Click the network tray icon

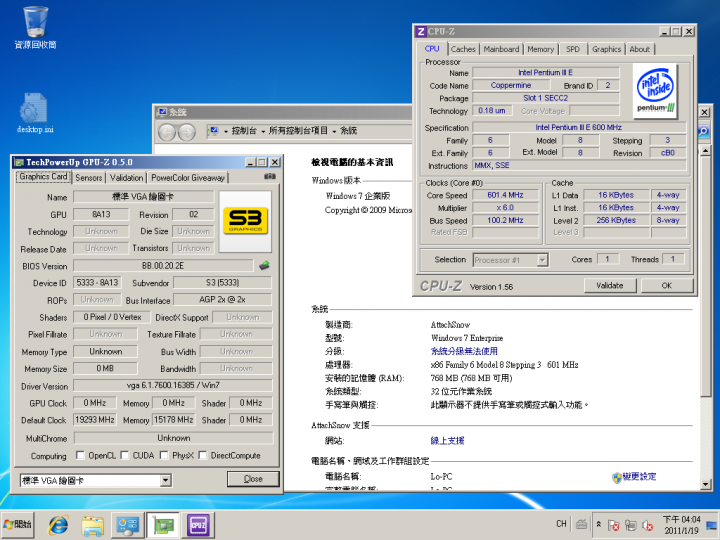click(631, 525)
